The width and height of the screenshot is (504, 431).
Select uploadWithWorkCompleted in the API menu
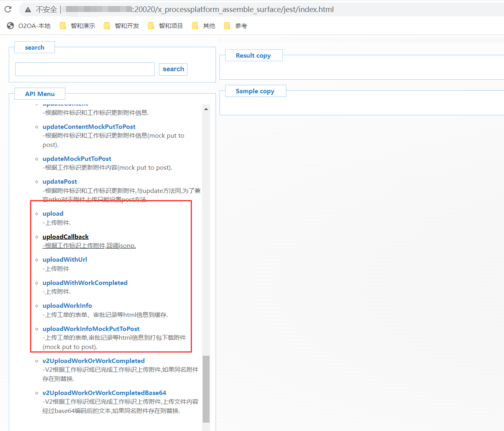[85, 283]
